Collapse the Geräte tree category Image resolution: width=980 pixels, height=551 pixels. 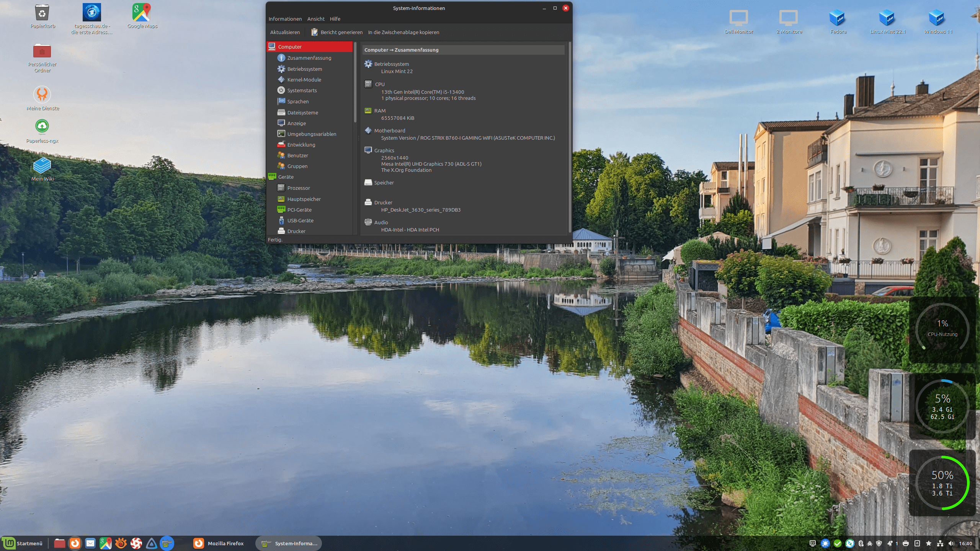point(286,177)
